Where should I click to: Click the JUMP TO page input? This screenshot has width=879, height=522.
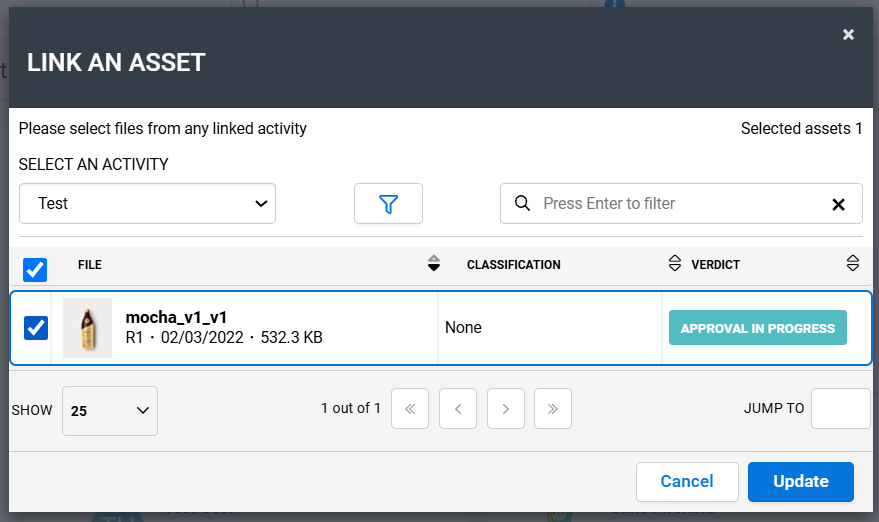840,409
